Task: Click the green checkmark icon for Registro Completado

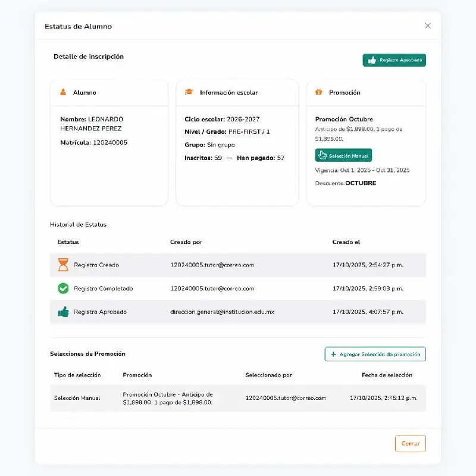Action: click(63, 289)
